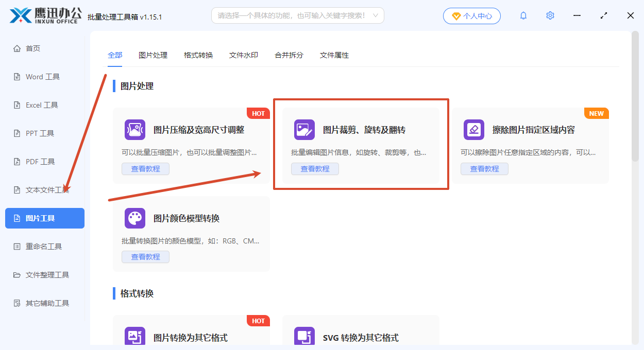644x350 pixels.
Task: Click the 图片裁剪、旋转及翻转 purple icon
Action: click(304, 130)
